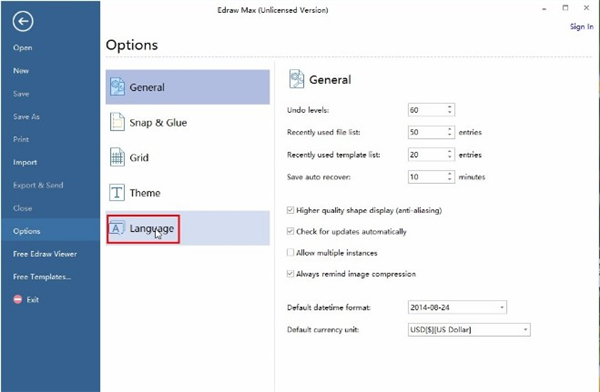Image resolution: width=600 pixels, height=392 pixels.
Task: Open the Theme T icon
Action: pos(117,192)
